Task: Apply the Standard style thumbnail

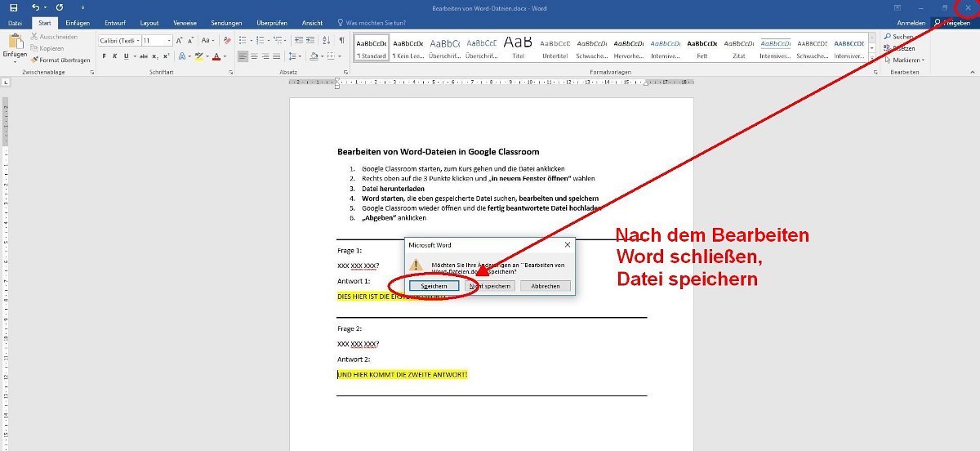Action: tap(372, 48)
